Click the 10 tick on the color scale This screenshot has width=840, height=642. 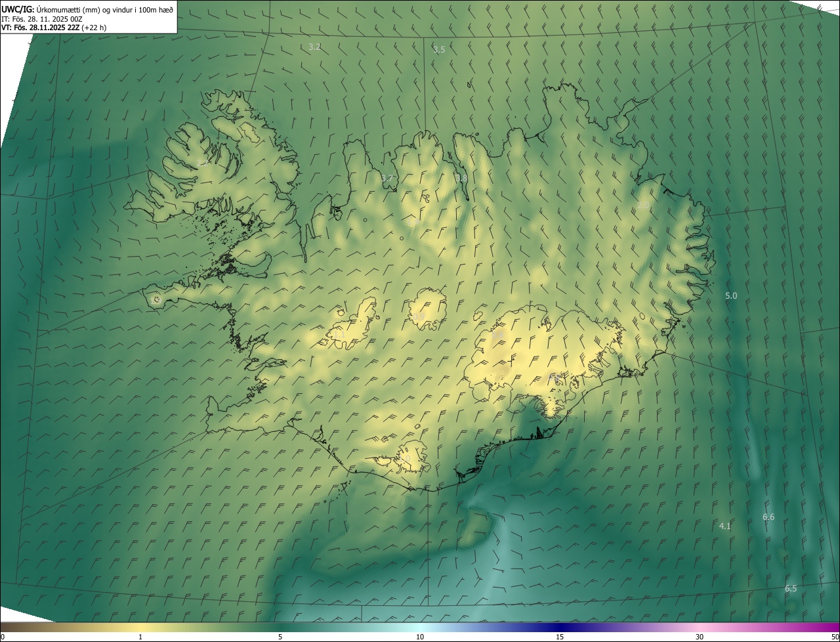(420, 637)
